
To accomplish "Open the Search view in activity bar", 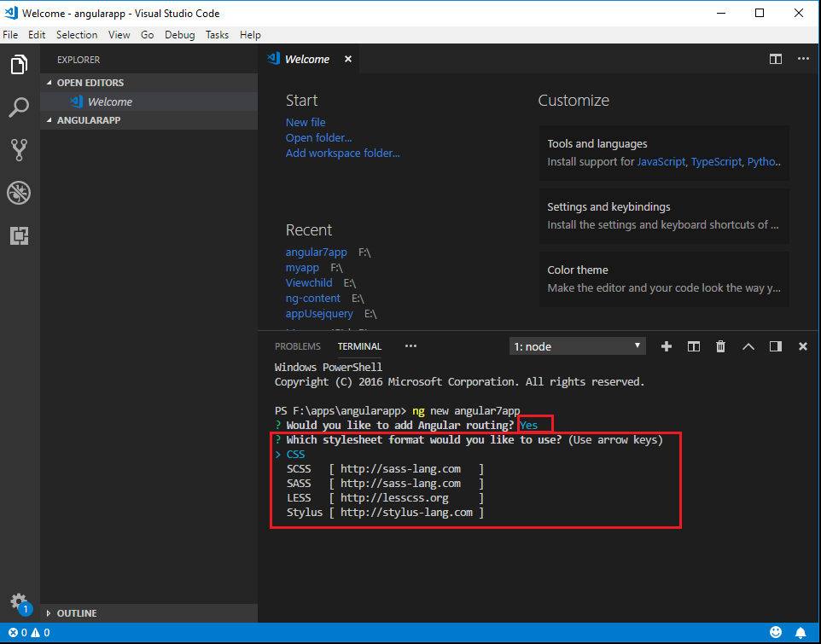I will pos(20,107).
